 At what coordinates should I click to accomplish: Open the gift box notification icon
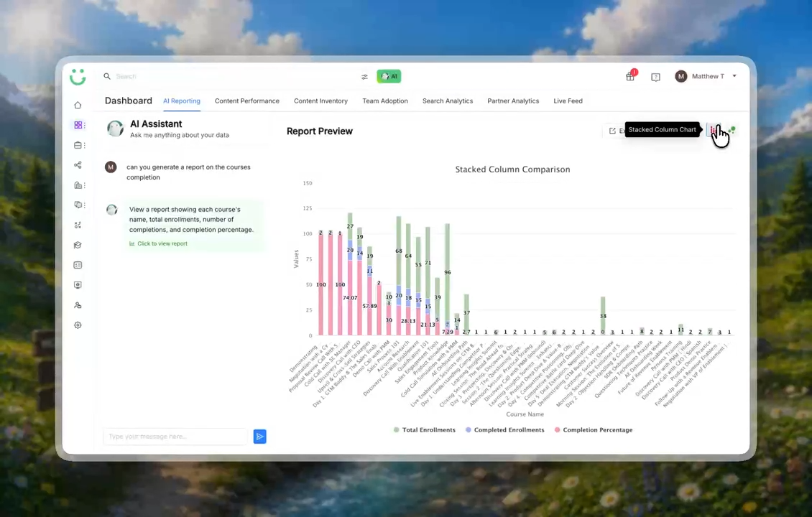click(x=630, y=76)
